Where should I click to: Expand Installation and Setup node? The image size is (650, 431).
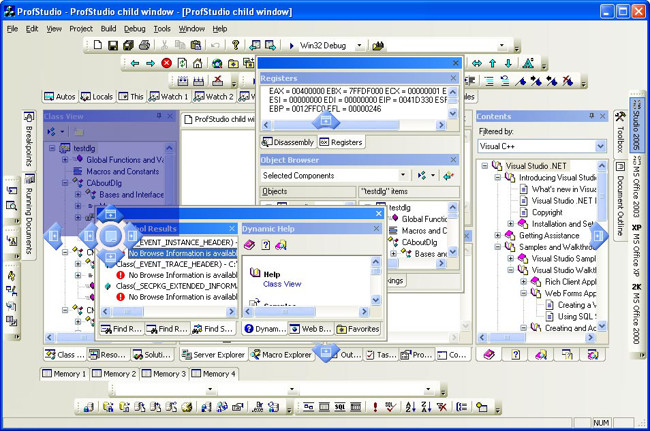(510, 224)
